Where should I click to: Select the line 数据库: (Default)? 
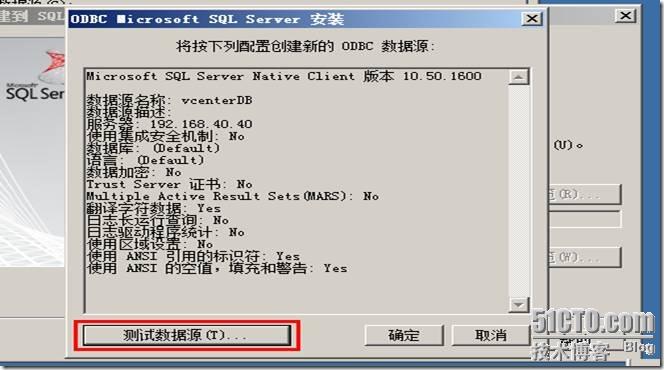pyautogui.click(x=153, y=148)
